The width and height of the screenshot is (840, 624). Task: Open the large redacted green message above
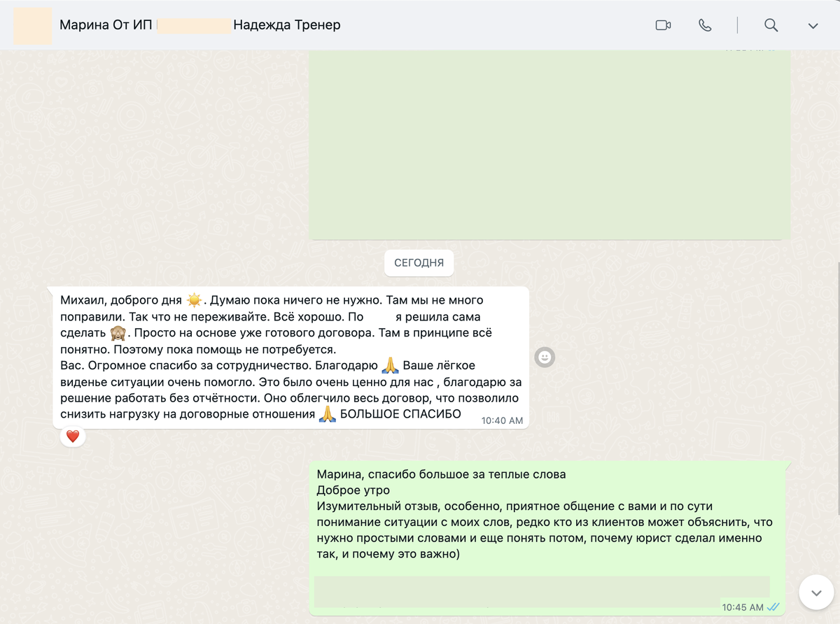pos(550,144)
